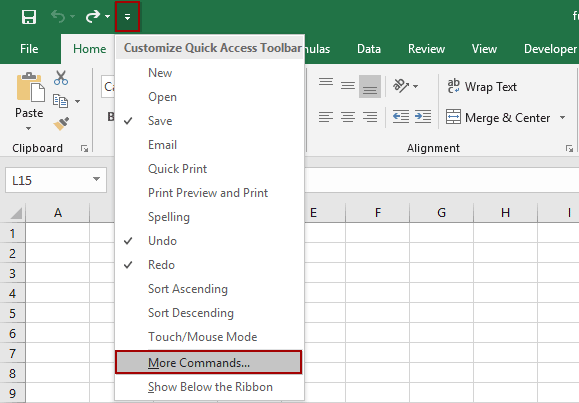579x403 pixels.
Task: Open the Customize Quick Access Toolbar dropdown
Action: click(x=127, y=17)
